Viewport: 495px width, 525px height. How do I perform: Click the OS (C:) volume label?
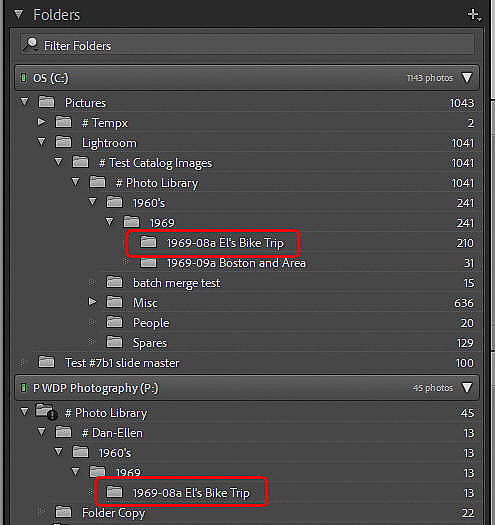click(51, 78)
